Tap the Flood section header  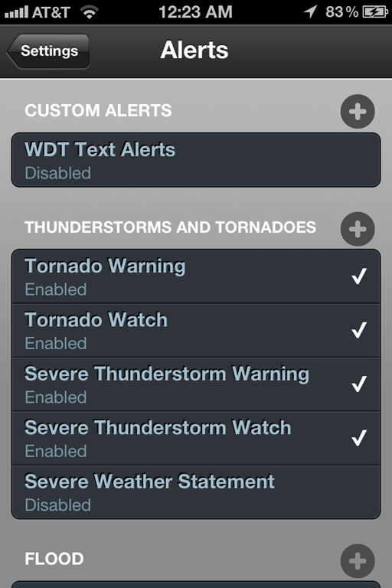[54, 559]
